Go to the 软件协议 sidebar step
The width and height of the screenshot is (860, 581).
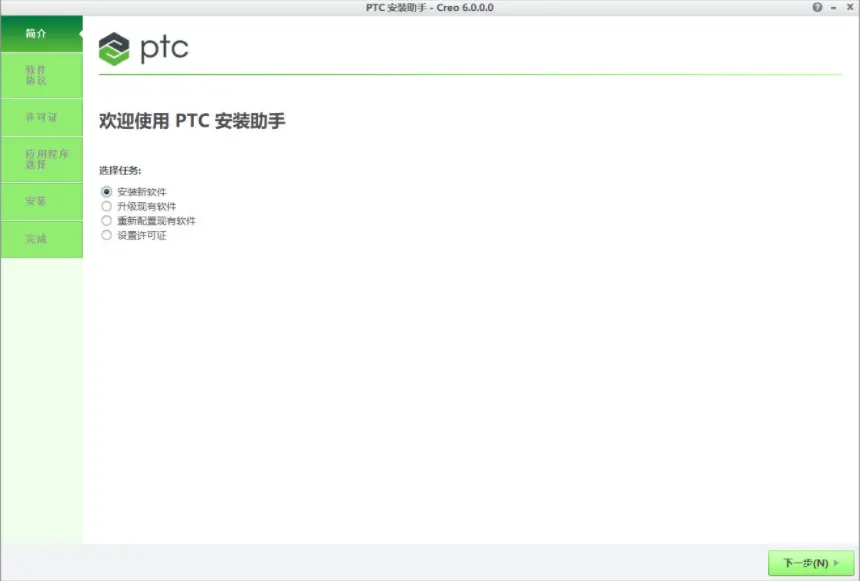coord(42,75)
